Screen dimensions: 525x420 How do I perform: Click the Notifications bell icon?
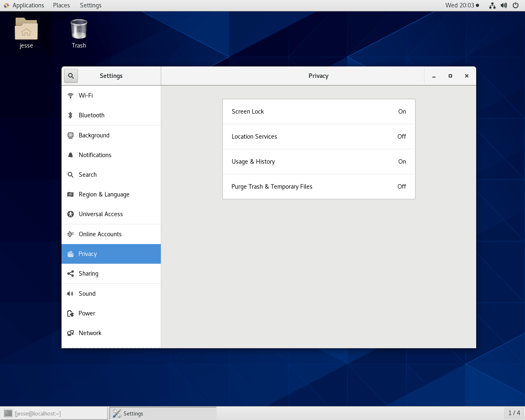point(71,155)
